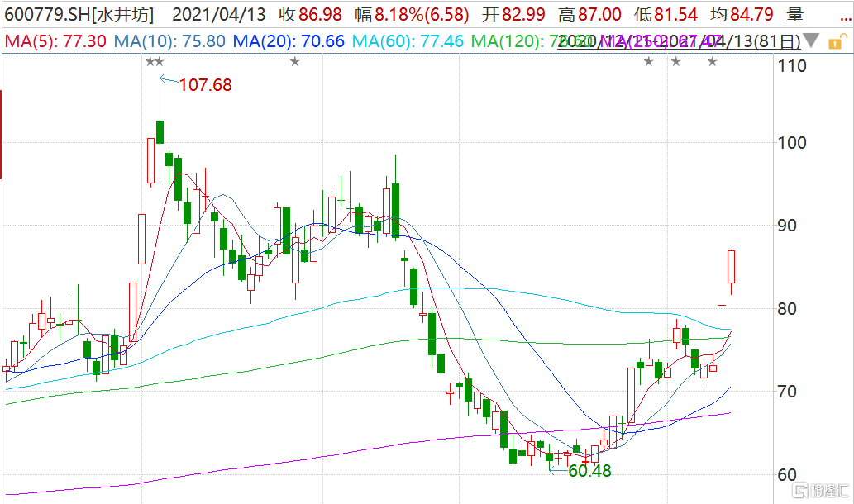The height and width of the screenshot is (504, 854).
Task: Click the 60.48 lowest price annotation
Action: [x=589, y=470]
